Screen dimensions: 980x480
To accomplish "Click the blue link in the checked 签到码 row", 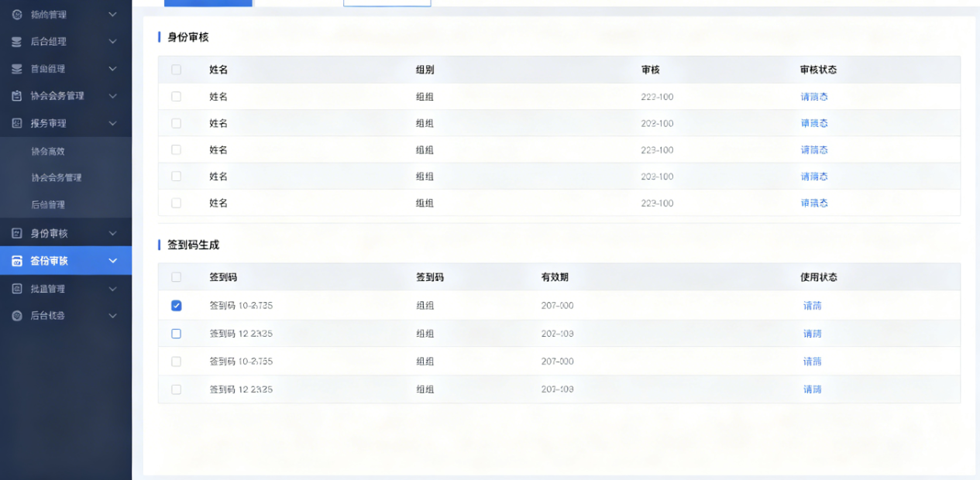I will tap(813, 306).
